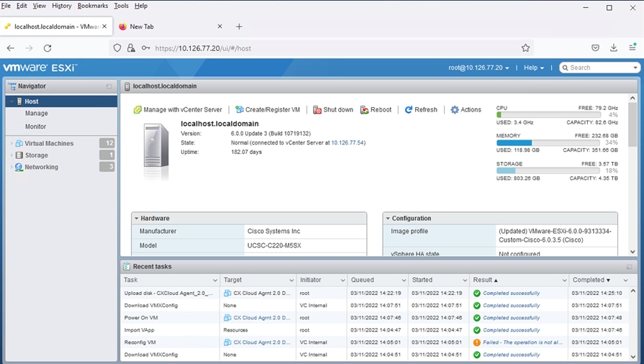Open the Edit menu

[x=22, y=6]
